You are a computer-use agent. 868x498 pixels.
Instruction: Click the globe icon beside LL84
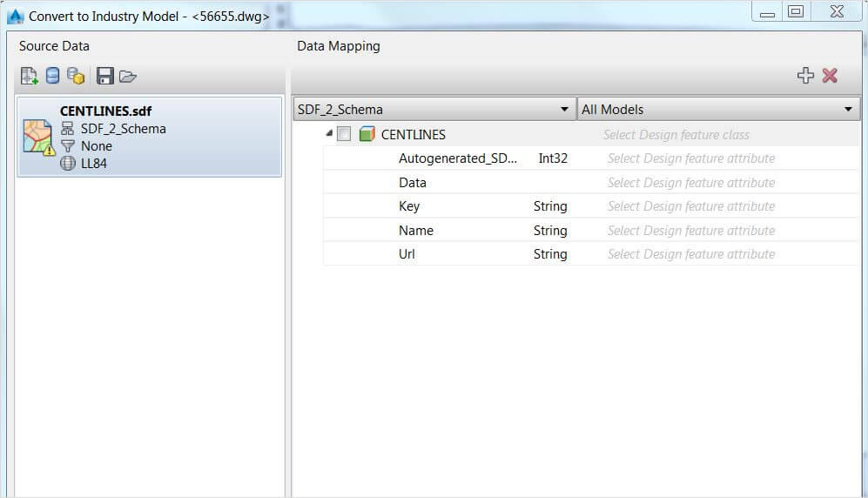coord(68,163)
